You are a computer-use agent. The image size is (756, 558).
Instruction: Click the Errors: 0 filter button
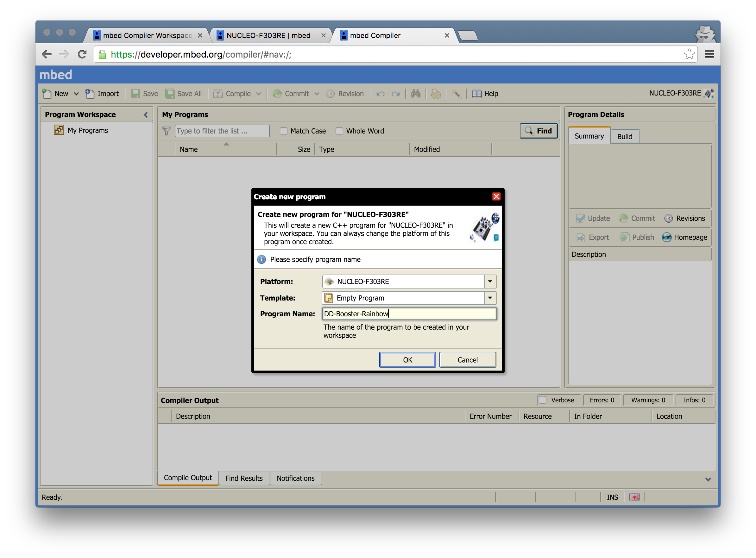[602, 400]
